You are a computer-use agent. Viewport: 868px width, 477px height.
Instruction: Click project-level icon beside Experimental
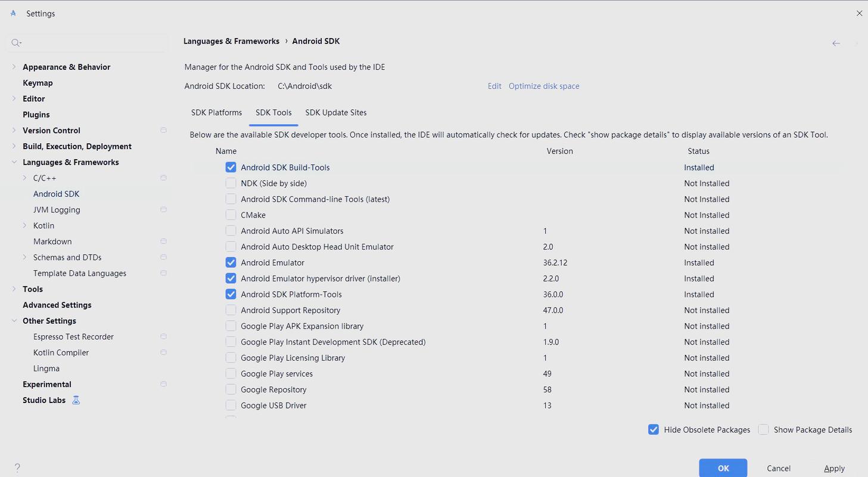click(x=163, y=384)
